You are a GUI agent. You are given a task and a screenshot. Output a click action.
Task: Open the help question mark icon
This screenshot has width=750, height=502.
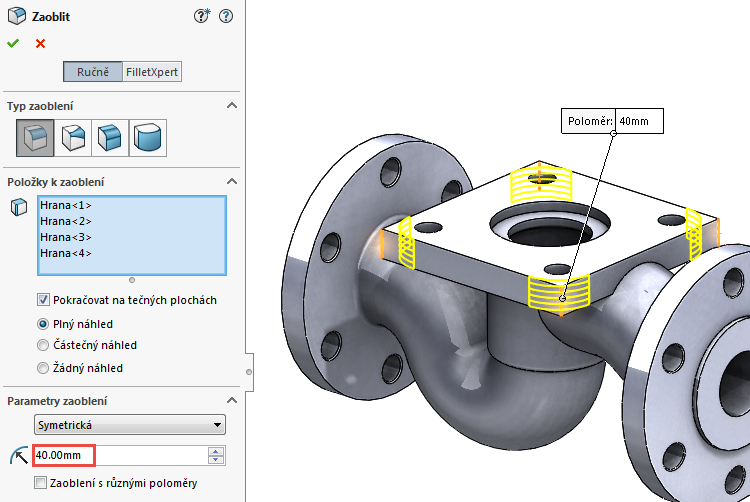tap(226, 16)
